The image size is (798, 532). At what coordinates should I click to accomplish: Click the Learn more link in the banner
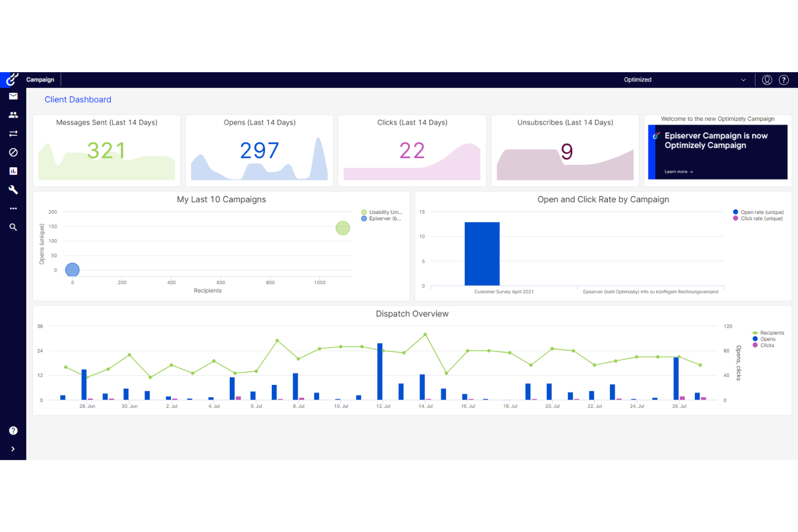pos(678,172)
